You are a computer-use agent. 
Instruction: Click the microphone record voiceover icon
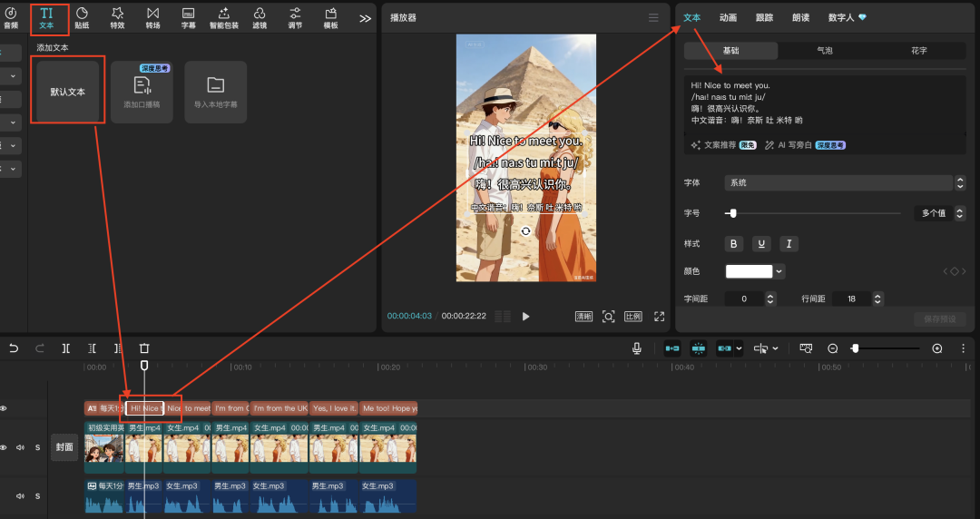pyautogui.click(x=637, y=348)
